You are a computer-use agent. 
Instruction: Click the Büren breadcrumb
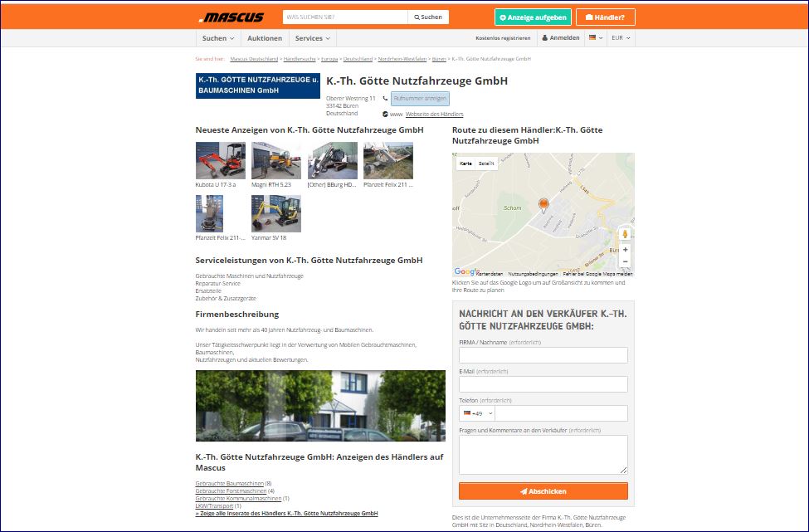[439, 59]
